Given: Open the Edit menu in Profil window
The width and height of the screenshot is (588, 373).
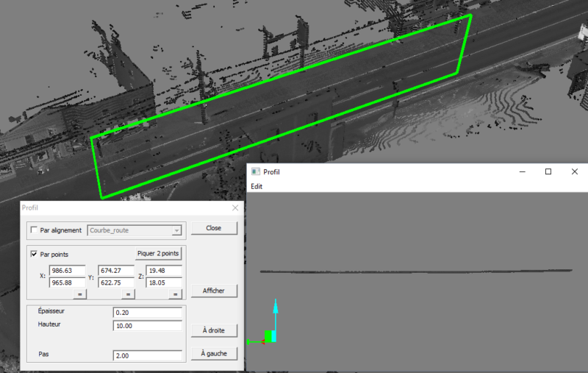Looking at the screenshot, I should [257, 186].
